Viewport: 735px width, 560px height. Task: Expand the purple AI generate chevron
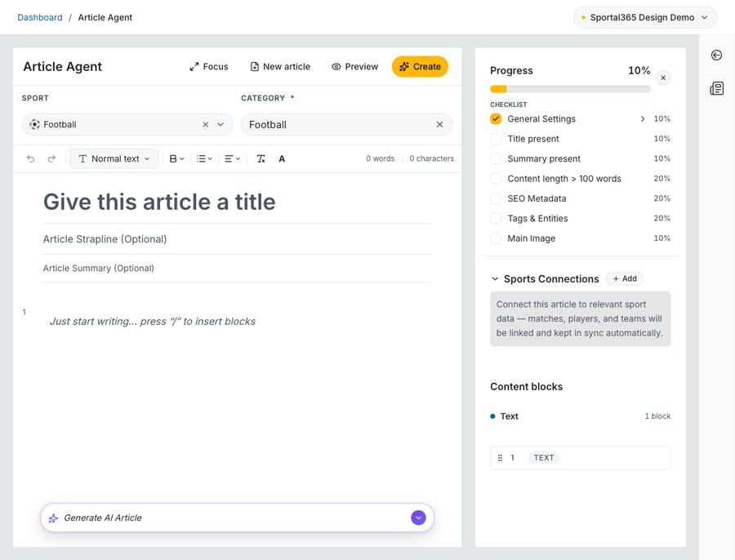click(419, 518)
